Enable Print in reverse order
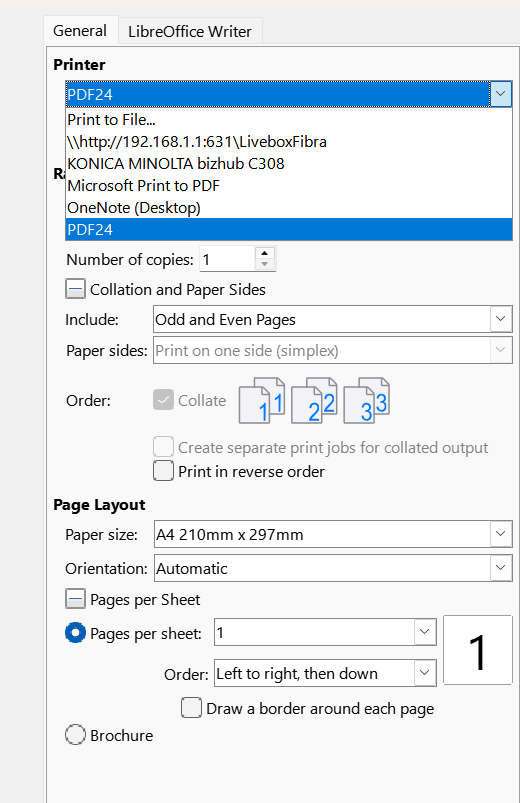520x803 pixels. (163, 471)
